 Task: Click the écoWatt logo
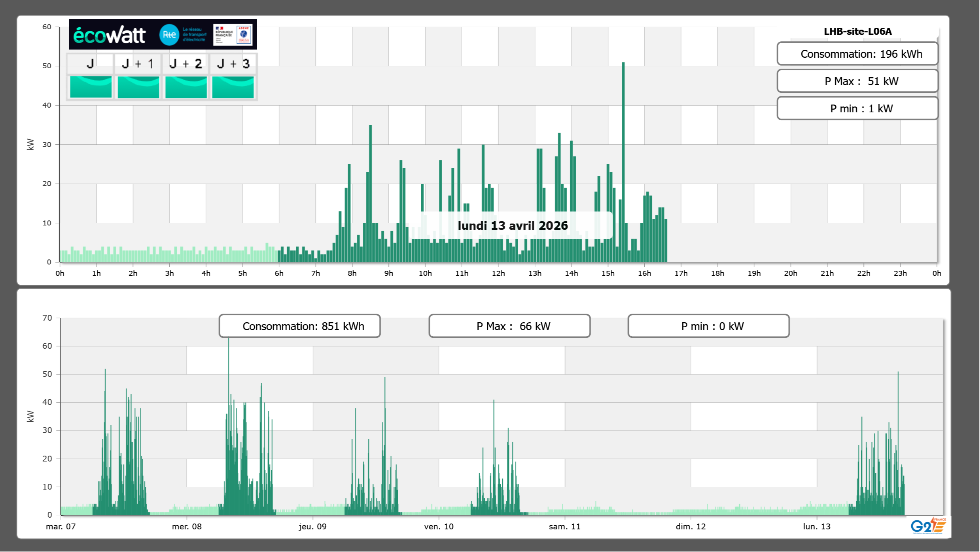coord(110,35)
